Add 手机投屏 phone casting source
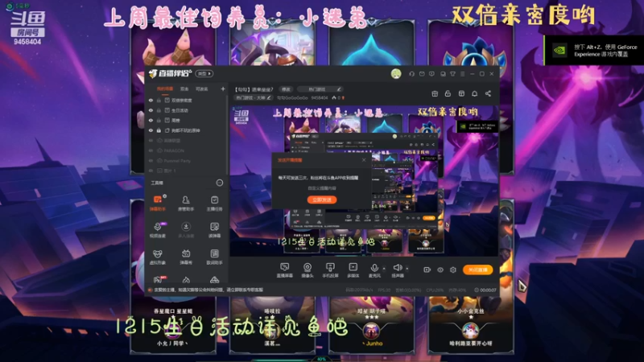644x362 pixels. click(x=330, y=270)
